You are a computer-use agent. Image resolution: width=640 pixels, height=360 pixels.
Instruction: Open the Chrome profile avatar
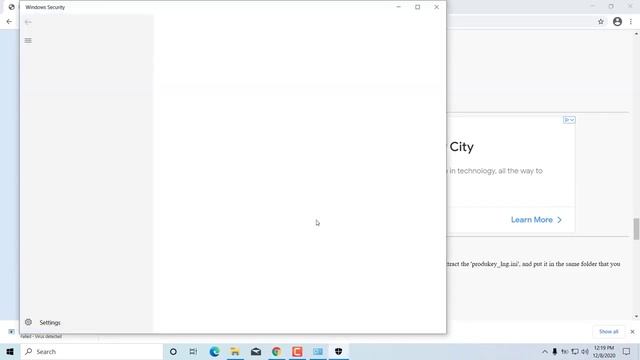(617, 22)
